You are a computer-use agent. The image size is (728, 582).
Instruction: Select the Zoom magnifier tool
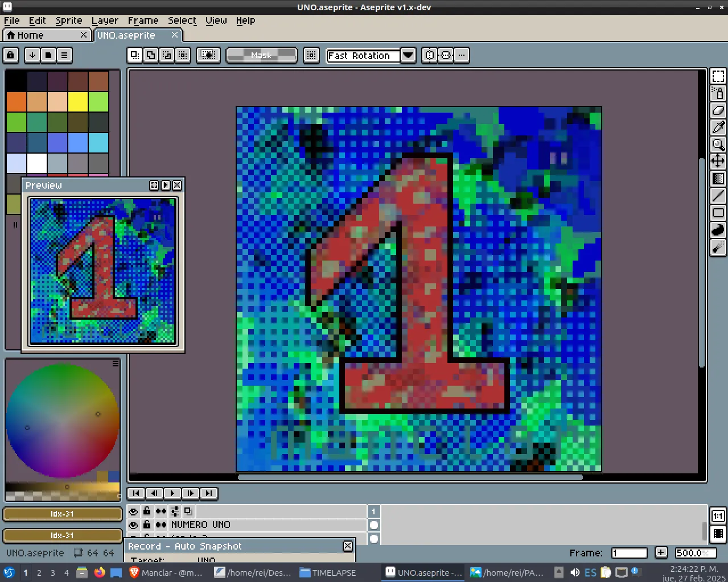pos(718,145)
